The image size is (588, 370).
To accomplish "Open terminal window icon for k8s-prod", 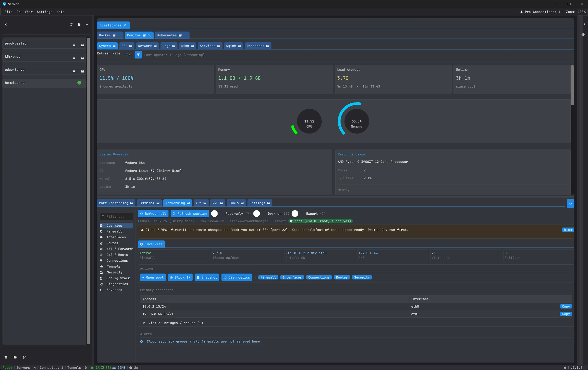I will coord(83,58).
